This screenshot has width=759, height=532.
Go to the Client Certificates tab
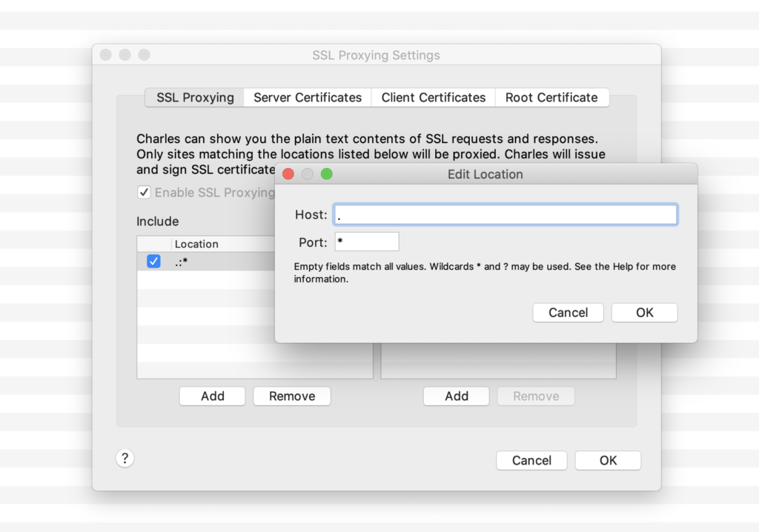433,98
